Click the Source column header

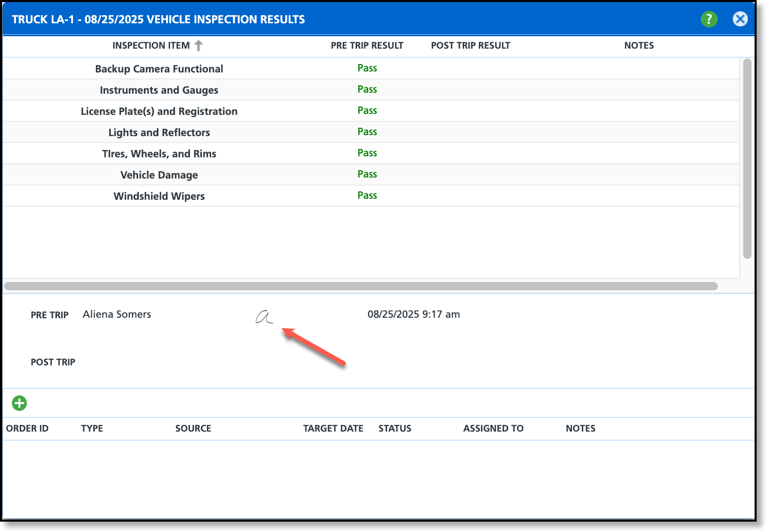[193, 428]
